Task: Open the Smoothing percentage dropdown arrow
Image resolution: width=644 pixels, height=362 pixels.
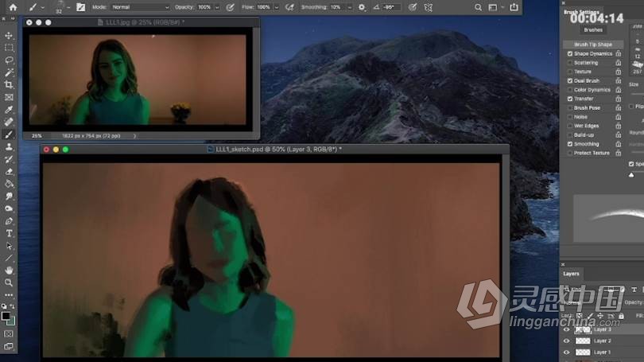Action: coord(349,7)
